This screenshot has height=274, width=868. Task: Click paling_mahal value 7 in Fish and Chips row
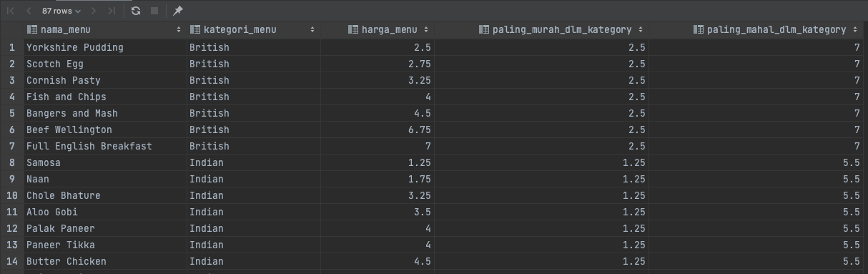coord(756,97)
